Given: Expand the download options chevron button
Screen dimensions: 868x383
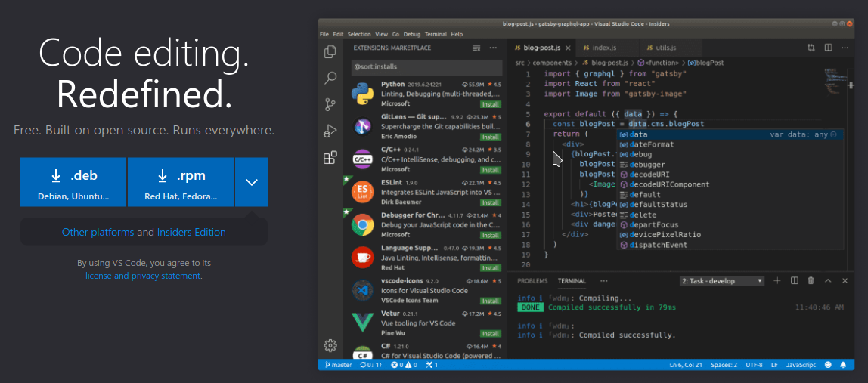Looking at the screenshot, I should pyautogui.click(x=252, y=182).
